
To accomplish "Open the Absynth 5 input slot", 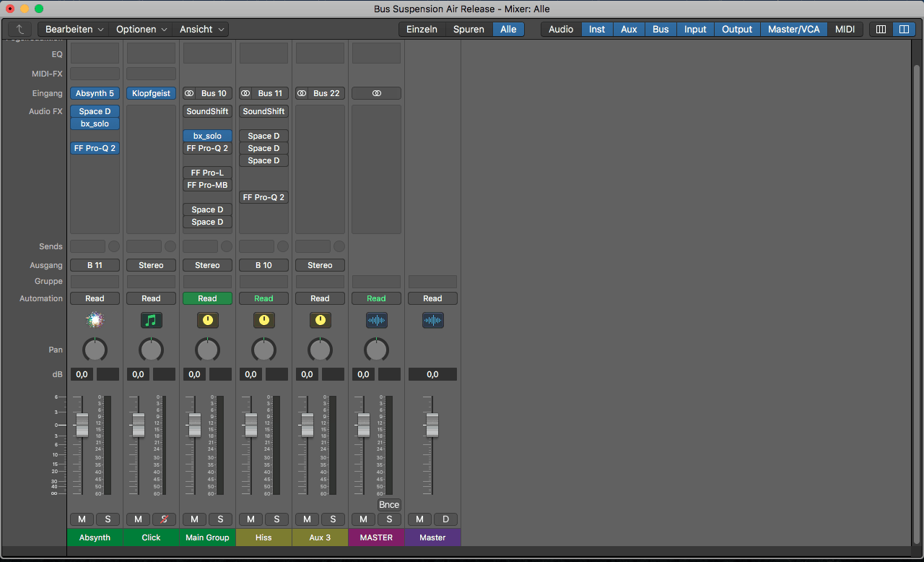I will point(95,92).
